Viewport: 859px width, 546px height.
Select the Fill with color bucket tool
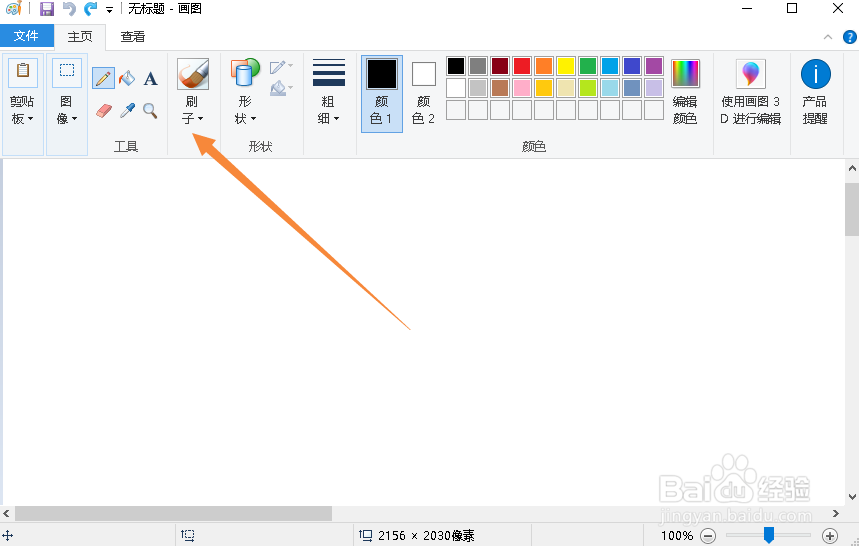(127, 79)
